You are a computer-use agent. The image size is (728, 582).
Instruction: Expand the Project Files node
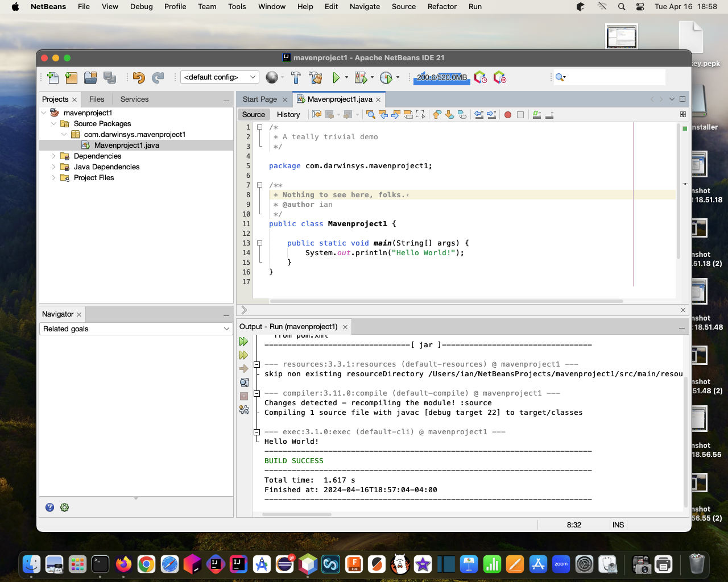pyautogui.click(x=54, y=177)
